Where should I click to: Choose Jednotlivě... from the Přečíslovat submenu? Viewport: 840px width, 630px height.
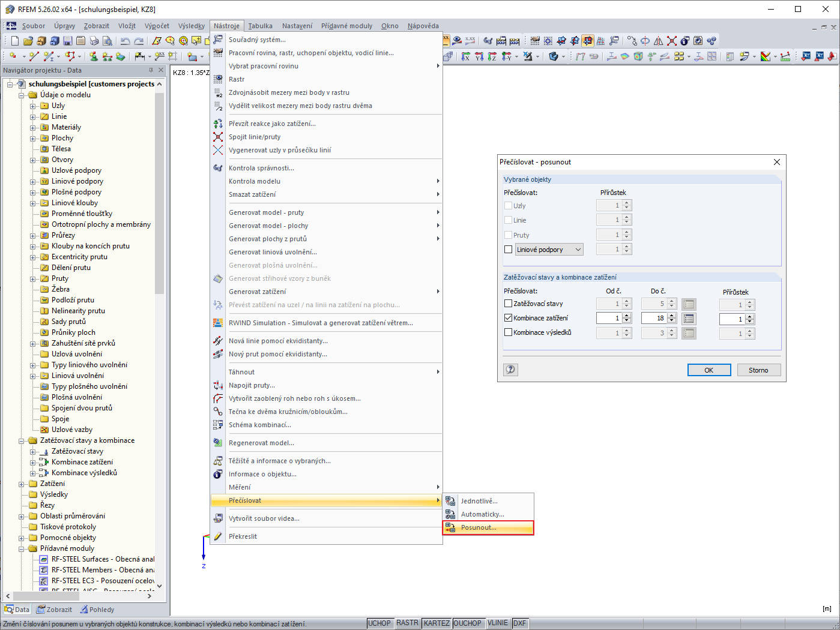(x=488, y=501)
